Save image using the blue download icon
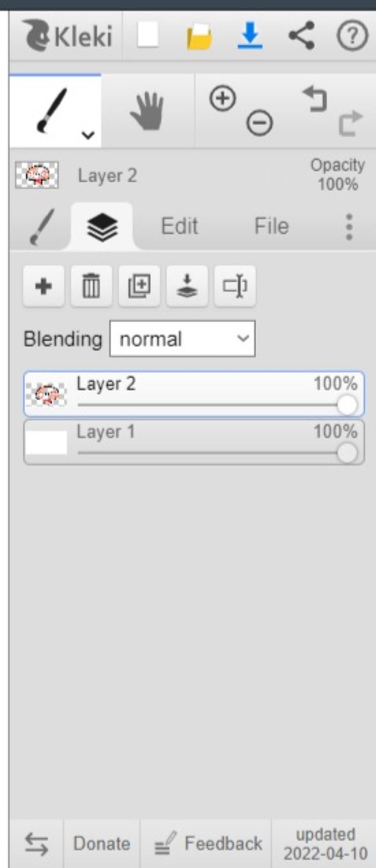This screenshot has height=868, width=376. pyautogui.click(x=250, y=36)
